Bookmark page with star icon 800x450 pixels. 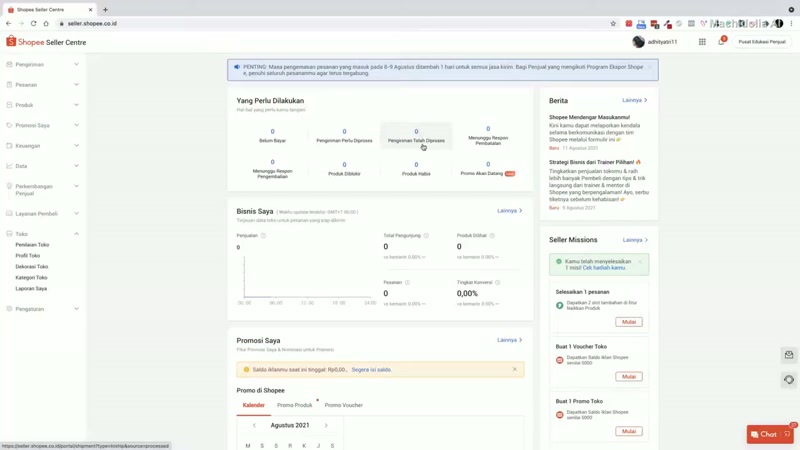(613, 23)
